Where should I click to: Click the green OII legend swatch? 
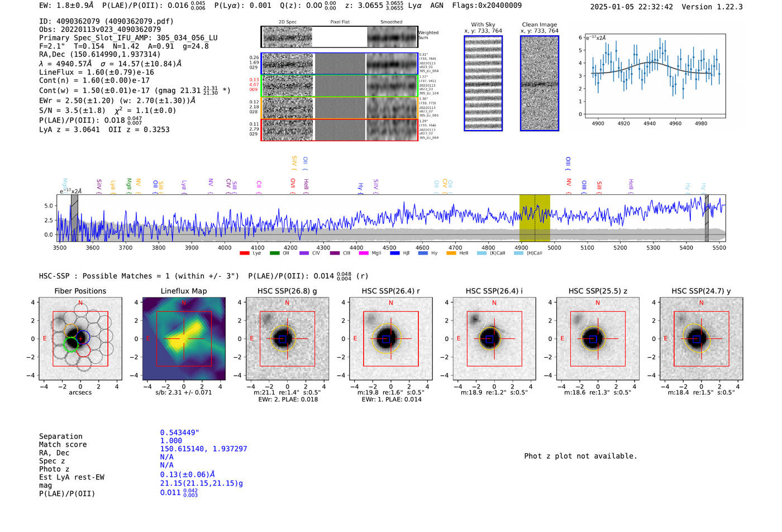click(274, 253)
